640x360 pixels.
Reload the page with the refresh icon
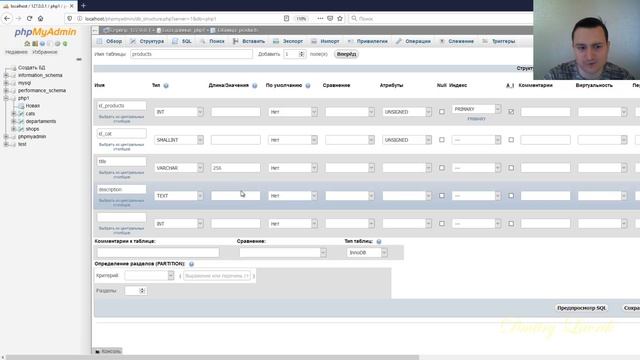click(x=29, y=18)
